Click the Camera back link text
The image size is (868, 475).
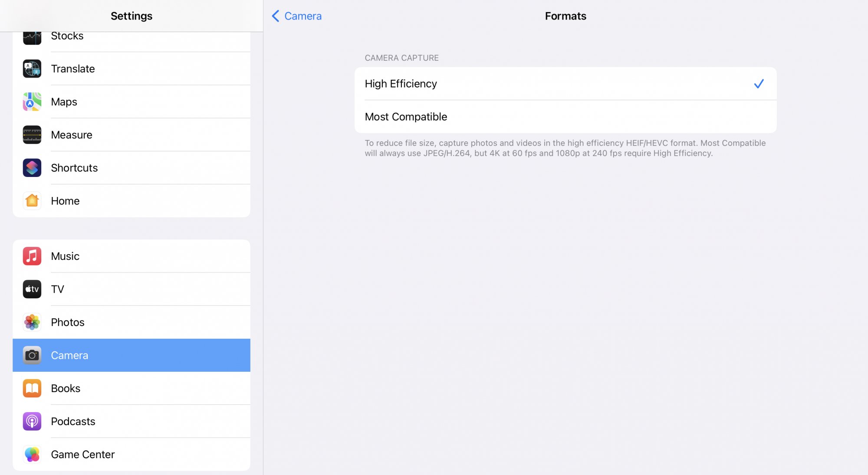(x=303, y=16)
